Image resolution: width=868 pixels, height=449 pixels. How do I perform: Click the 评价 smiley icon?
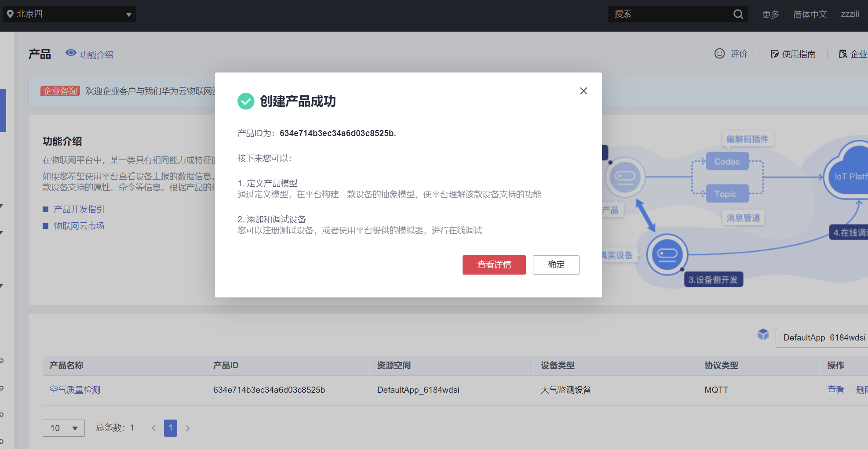pos(719,54)
